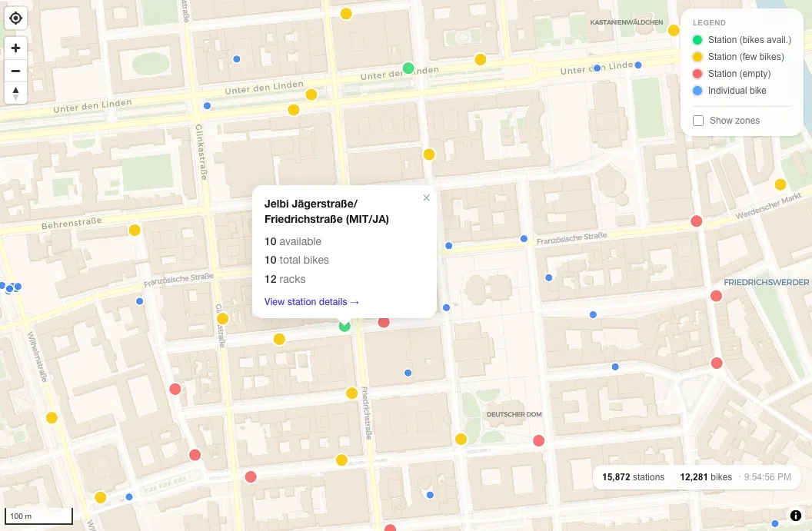
Task: Open map attribution info icon
Action: (795, 516)
